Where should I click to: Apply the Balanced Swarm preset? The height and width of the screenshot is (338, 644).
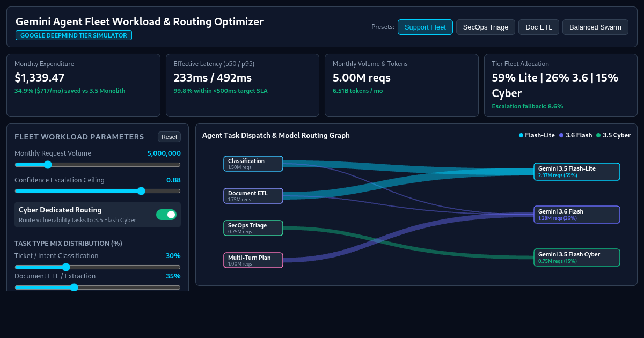point(595,27)
